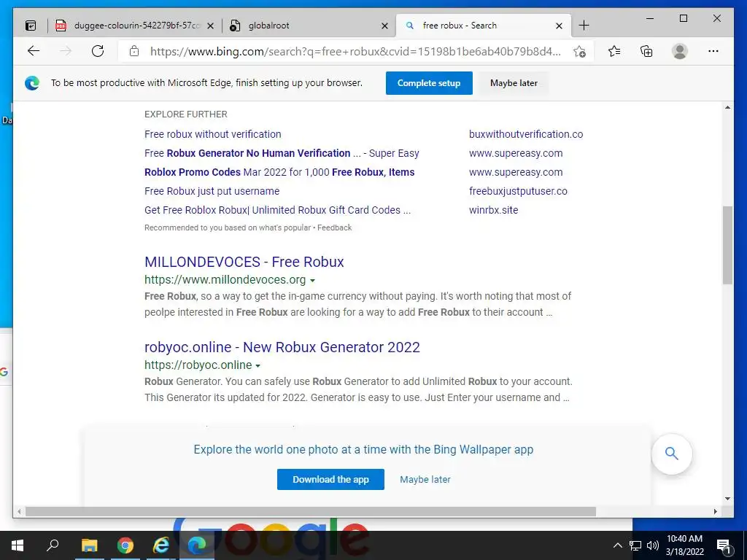The image size is (747, 560).
Task: Close the duggee-colourin PDF tab
Action: (210, 26)
